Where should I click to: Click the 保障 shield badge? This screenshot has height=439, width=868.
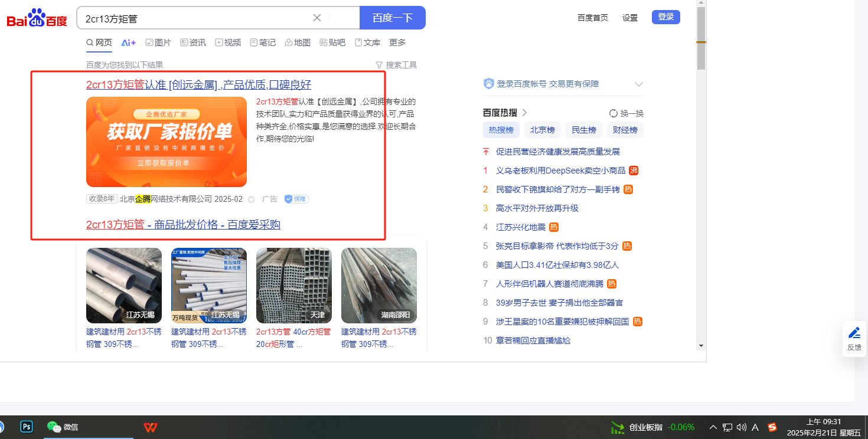296,199
